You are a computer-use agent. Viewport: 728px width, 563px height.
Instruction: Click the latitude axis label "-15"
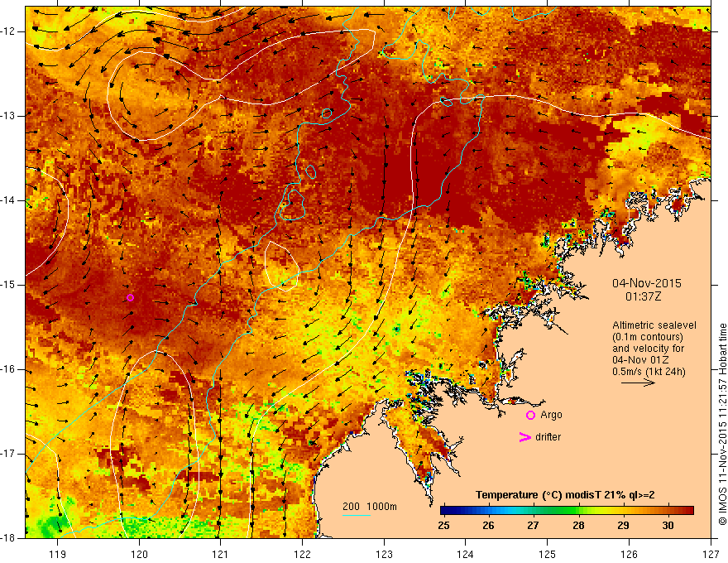[x=8, y=285]
